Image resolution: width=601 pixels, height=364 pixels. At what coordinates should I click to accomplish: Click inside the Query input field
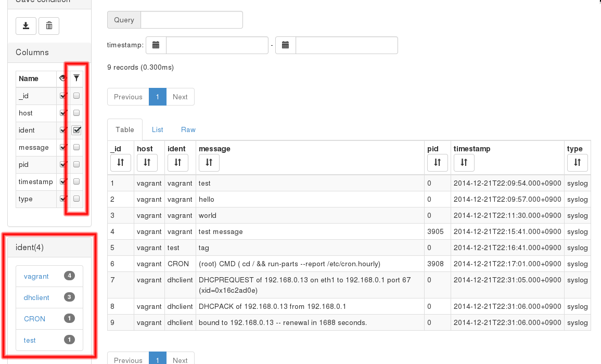tap(191, 19)
